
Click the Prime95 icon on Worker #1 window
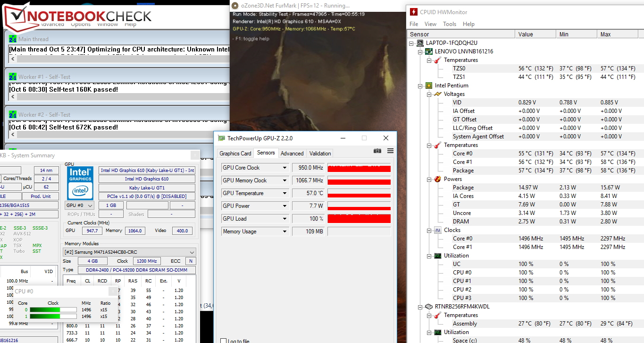[13, 77]
